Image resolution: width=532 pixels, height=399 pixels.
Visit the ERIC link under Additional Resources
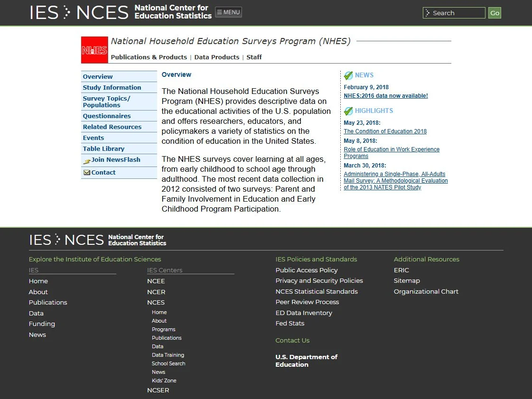pyautogui.click(x=401, y=270)
